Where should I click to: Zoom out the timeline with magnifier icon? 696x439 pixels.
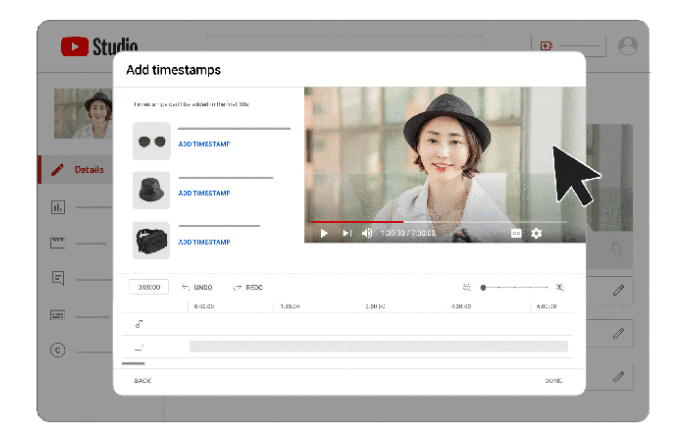click(x=467, y=287)
